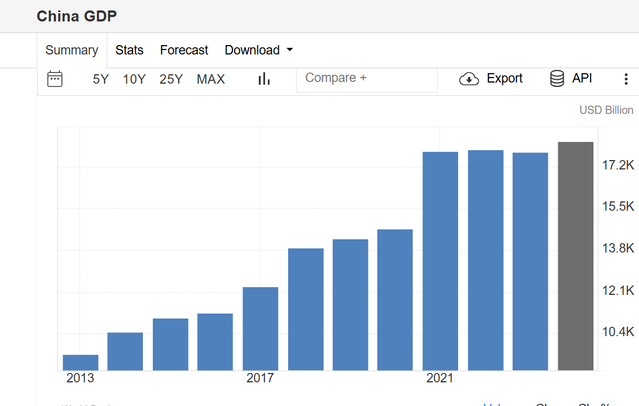This screenshot has height=406, width=639.
Task: Click the Export text button
Action: click(505, 78)
